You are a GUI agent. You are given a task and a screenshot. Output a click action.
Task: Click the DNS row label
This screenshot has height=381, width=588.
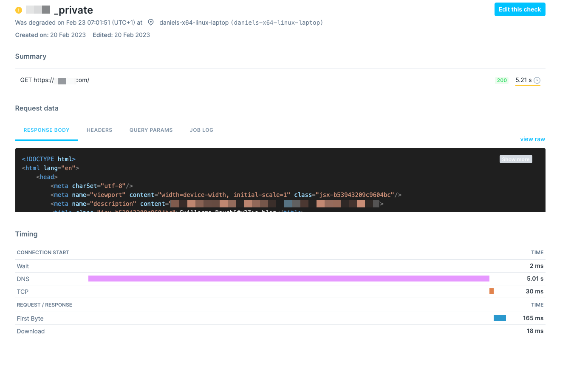pos(23,279)
